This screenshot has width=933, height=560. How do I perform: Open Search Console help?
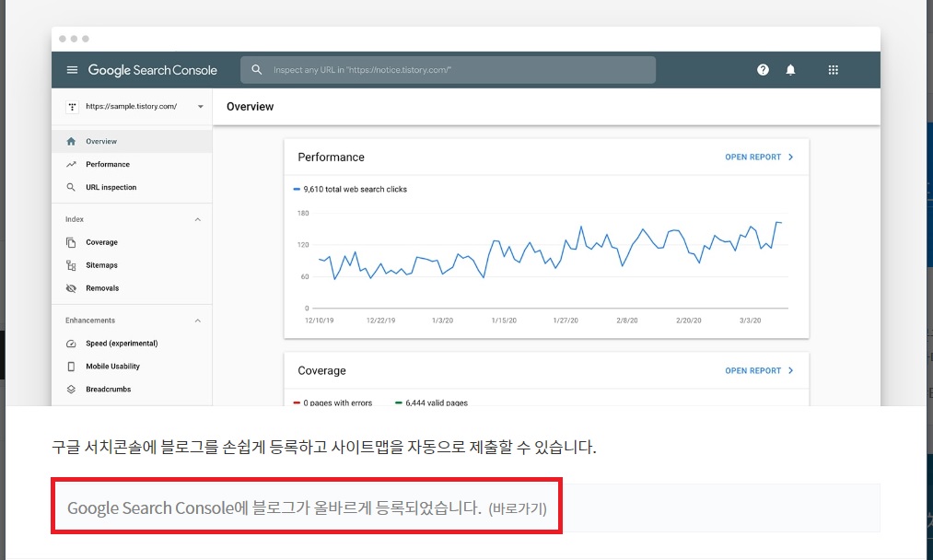pyautogui.click(x=763, y=69)
